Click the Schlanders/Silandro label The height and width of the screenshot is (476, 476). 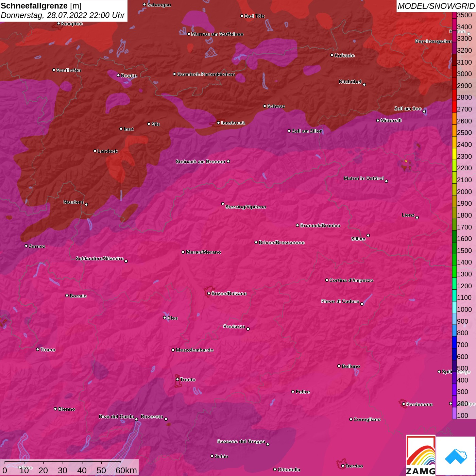click(x=100, y=258)
